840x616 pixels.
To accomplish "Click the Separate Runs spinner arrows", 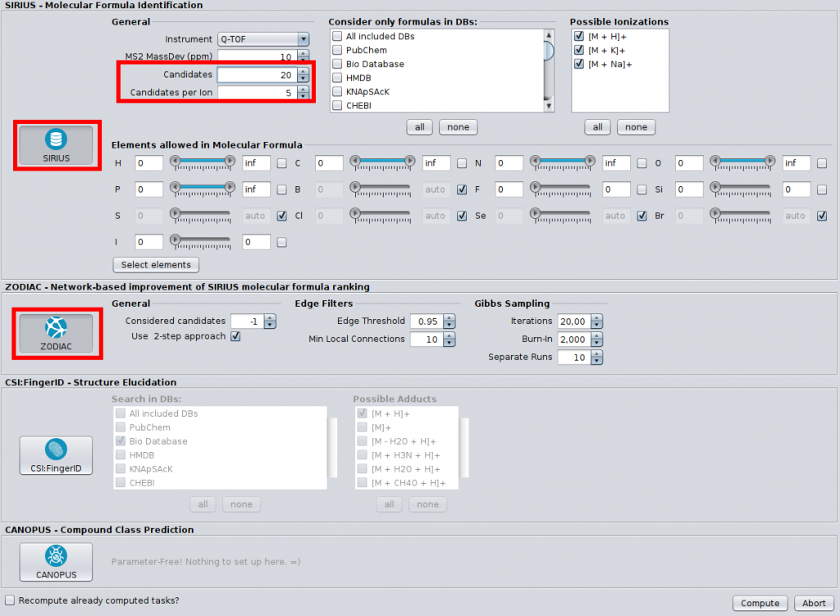I will point(597,358).
